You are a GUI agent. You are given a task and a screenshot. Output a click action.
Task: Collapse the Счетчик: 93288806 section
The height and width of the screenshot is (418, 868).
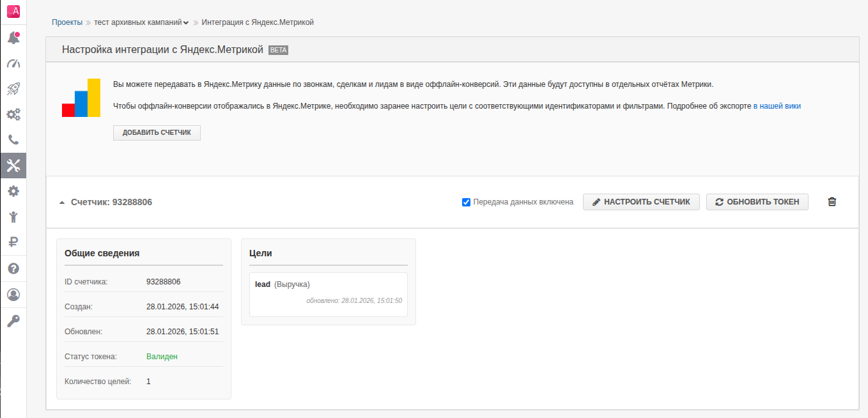(62, 202)
